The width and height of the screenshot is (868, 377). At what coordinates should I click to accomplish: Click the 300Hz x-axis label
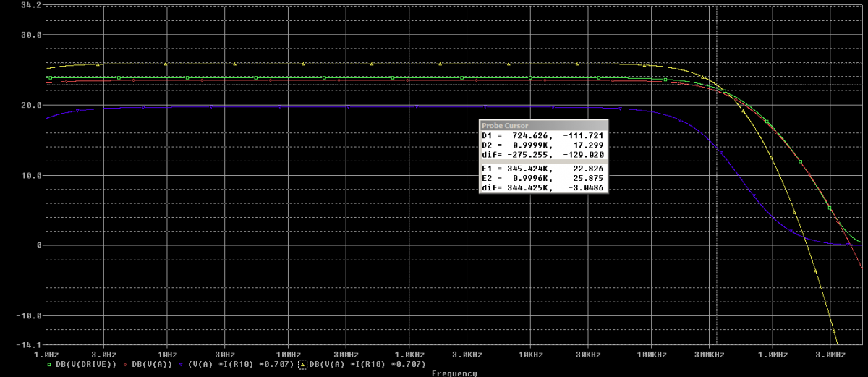pyautogui.click(x=345, y=355)
